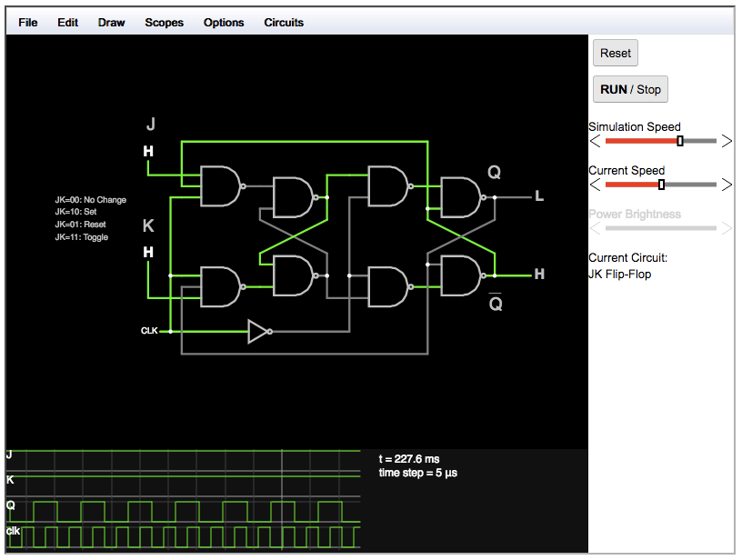The width and height of the screenshot is (742, 560).
Task: Open the Circuits menu
Action: pos(283,22)
